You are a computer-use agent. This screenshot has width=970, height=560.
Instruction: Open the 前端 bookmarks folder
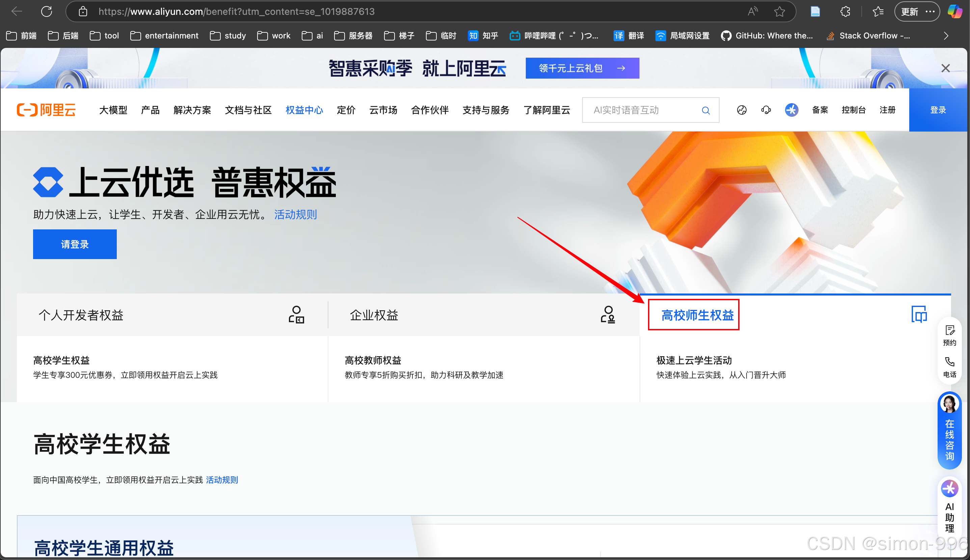click(22, 36)
